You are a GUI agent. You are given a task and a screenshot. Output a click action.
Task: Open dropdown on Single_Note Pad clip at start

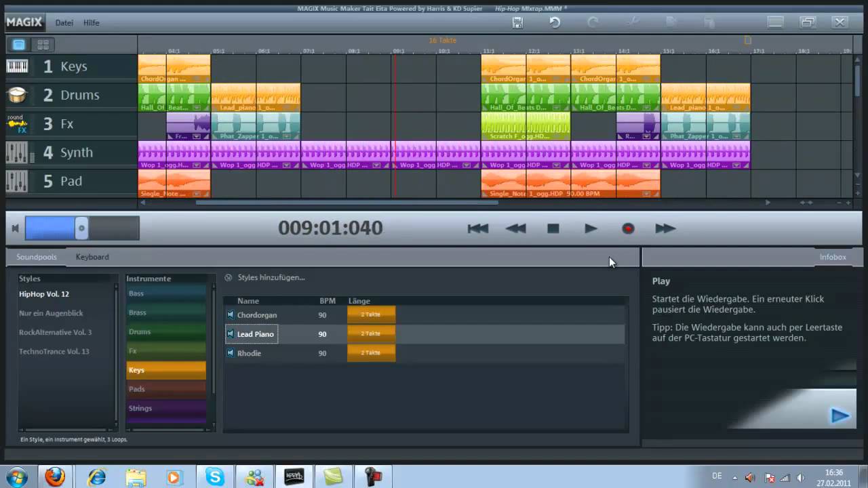coord(197,193)
